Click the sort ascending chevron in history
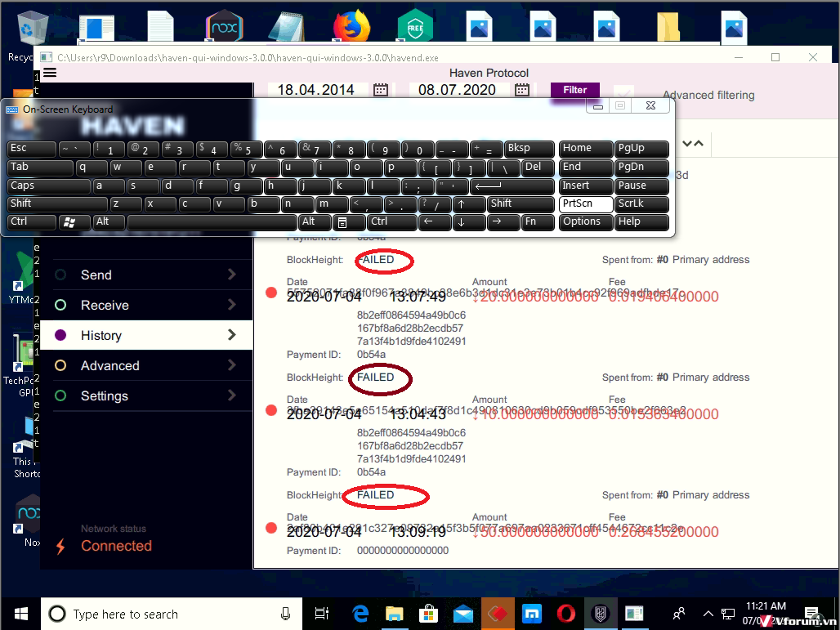This screenshot has width=840, height=630. [699, 144]
